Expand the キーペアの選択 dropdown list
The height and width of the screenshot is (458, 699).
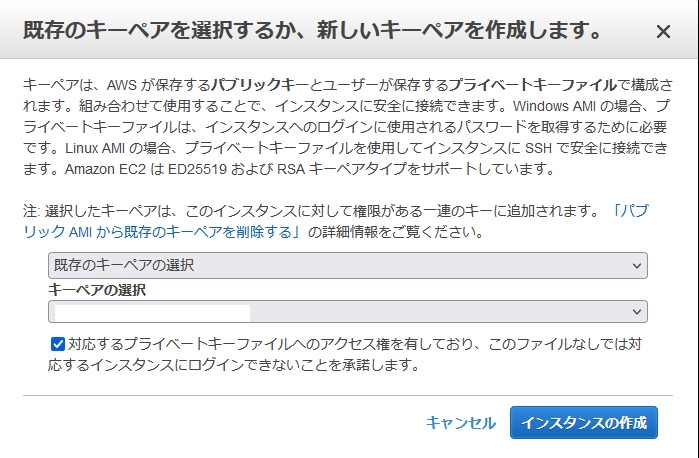(x=348, y=311)
